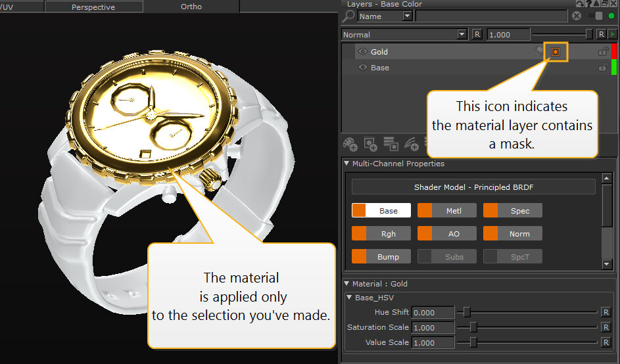This screenshot has width=620, height=364.
Task: Click the add paint layer palette icon
Action: coord(350,143)
